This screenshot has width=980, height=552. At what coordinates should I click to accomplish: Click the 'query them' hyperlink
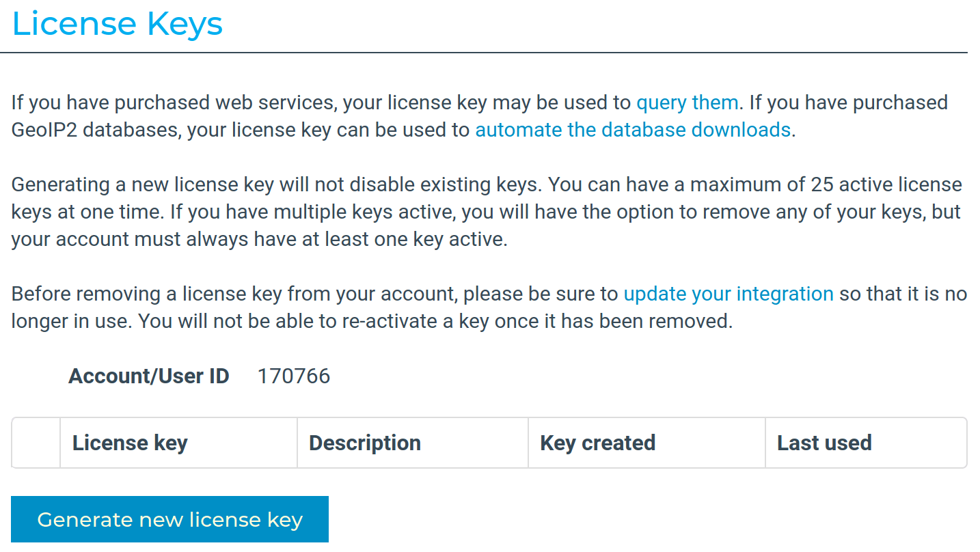click(x=686, y=102)
